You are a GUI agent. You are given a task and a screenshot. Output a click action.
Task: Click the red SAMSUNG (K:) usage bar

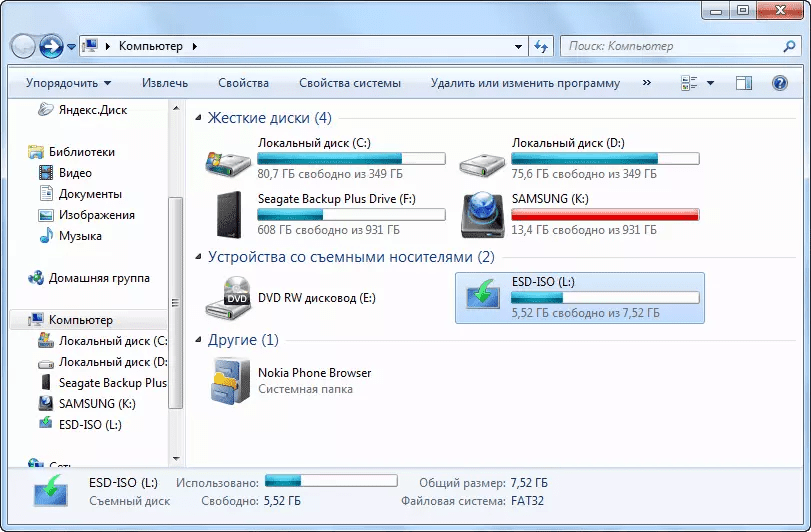pos(605,214)
